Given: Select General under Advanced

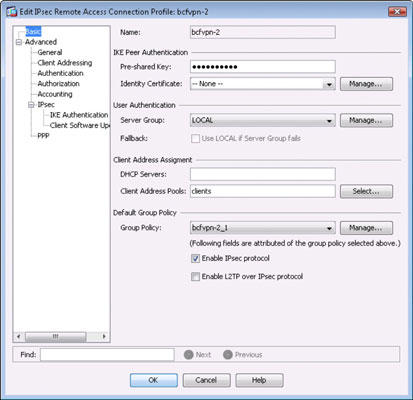Looking at the screenshot, I should [50, 52].
